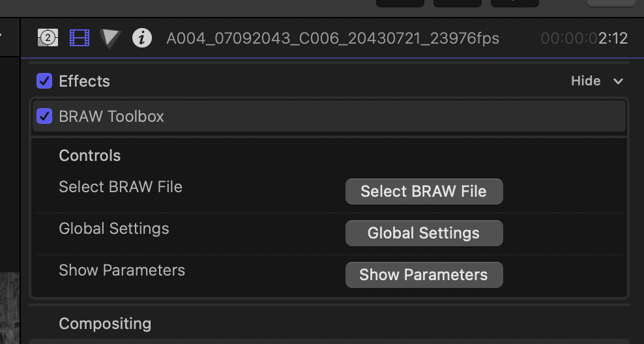
Task: Open Global Settings for BRAW Toolbox
Action: (x=424, y=233)
